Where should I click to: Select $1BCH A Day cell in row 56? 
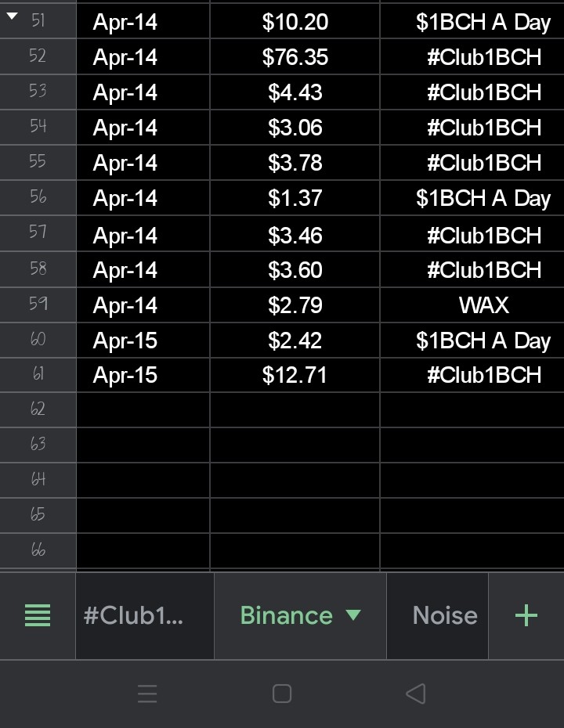tap(472, 198)
